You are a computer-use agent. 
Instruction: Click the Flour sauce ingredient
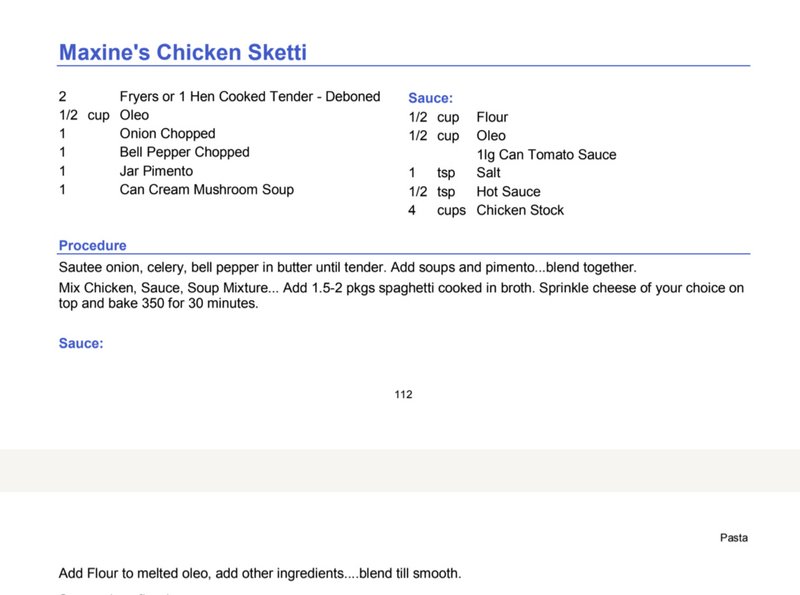click(492, 117)
